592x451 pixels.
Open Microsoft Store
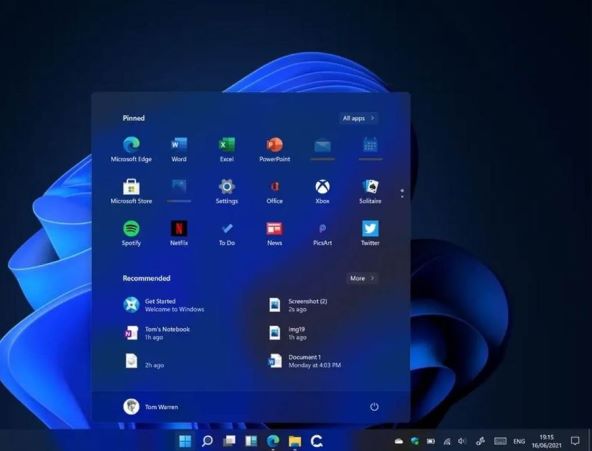[x=131, y=191]
